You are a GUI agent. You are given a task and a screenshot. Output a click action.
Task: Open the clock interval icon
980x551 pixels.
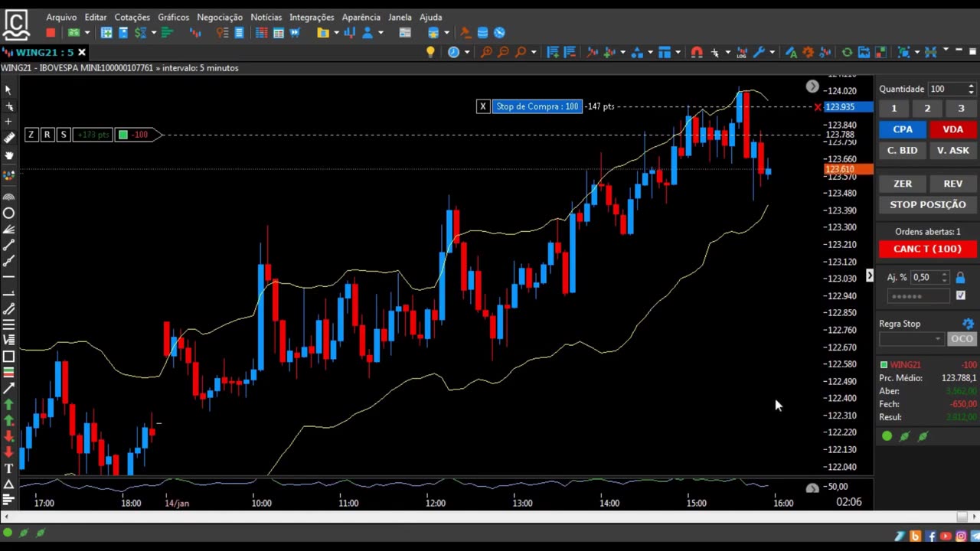coord(453,52)
